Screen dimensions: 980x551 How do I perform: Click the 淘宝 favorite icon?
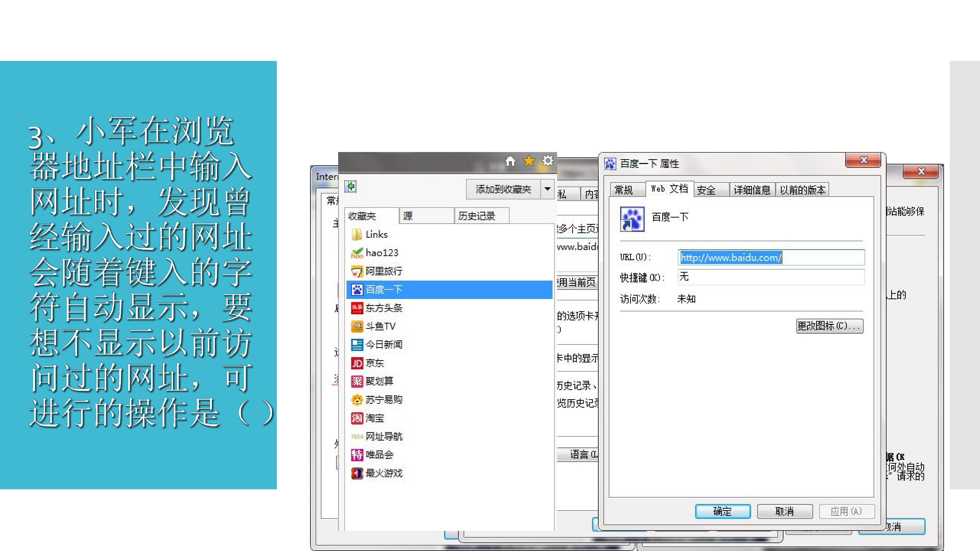click(x=357, y=418)
